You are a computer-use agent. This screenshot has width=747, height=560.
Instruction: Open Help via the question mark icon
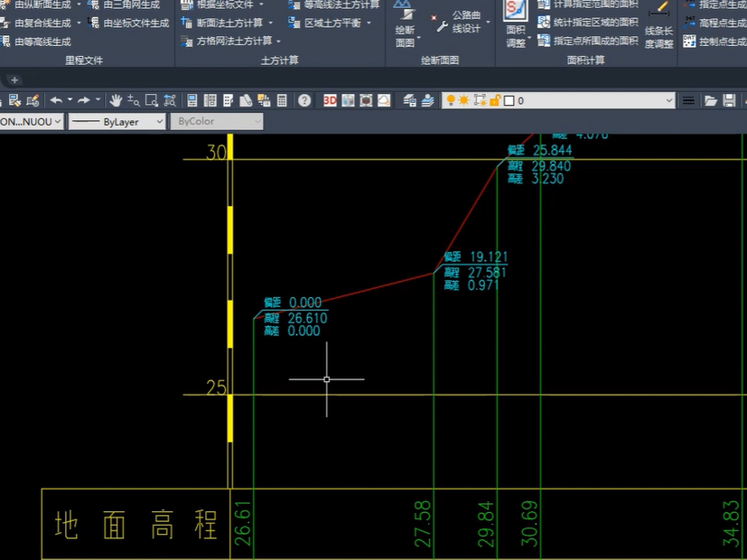pos(303,99)
